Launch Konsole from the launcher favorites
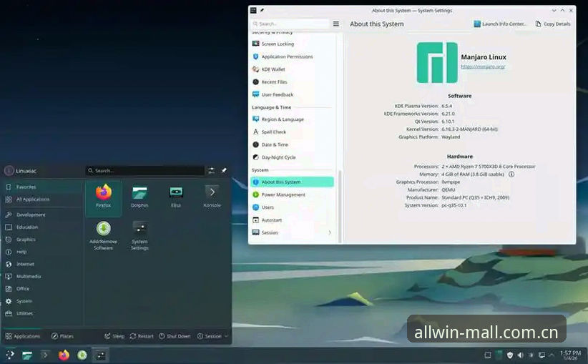Screen dimensions: 588x364 [x=212, y=198]
